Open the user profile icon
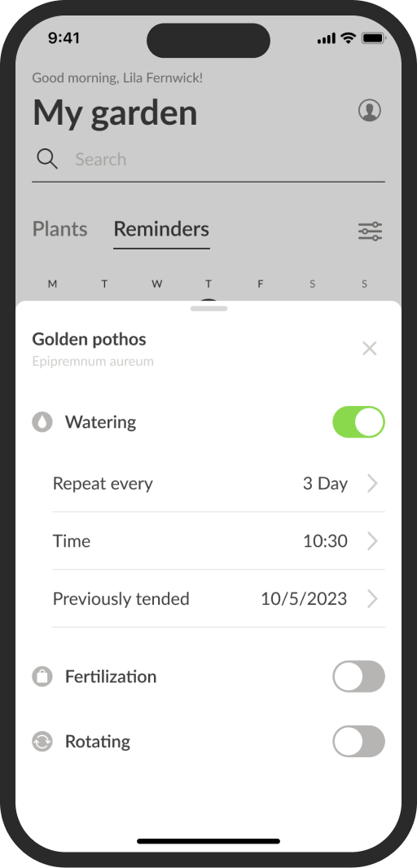This screenshot has width=417, height=868. click(370, 110)
